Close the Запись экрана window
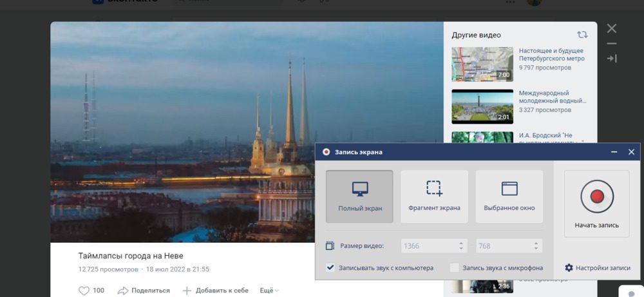644x297 pixels. coord(631,152)
